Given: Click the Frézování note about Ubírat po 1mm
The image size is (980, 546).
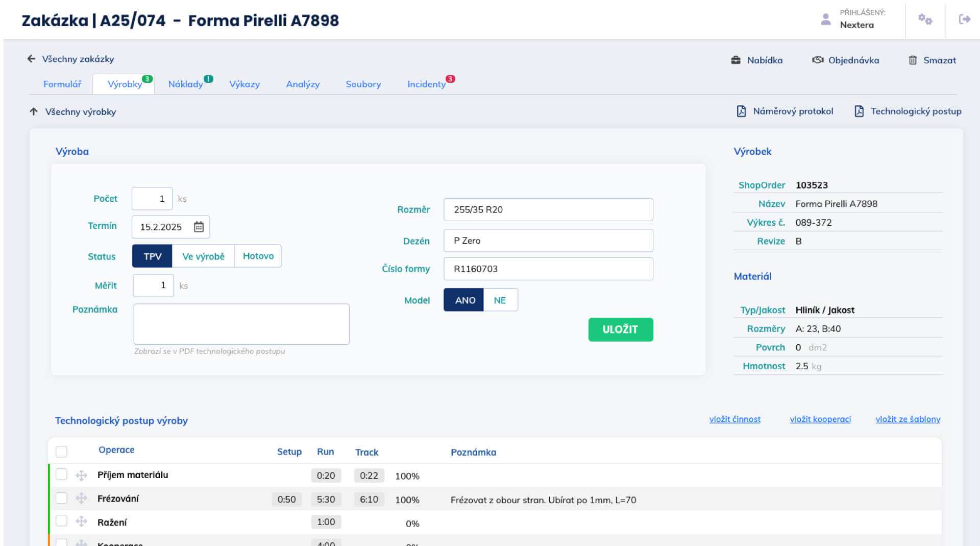Looking at the screenshot, I should [x=543, y=500].
